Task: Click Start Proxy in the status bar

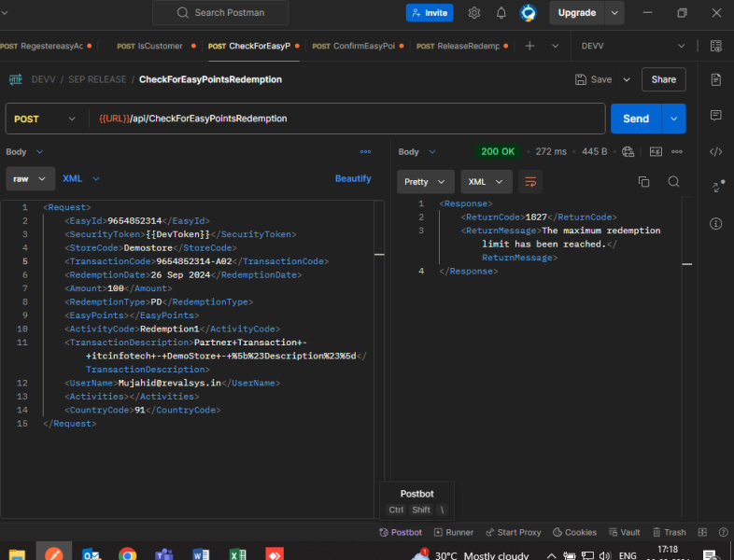Action: (513, 532)
